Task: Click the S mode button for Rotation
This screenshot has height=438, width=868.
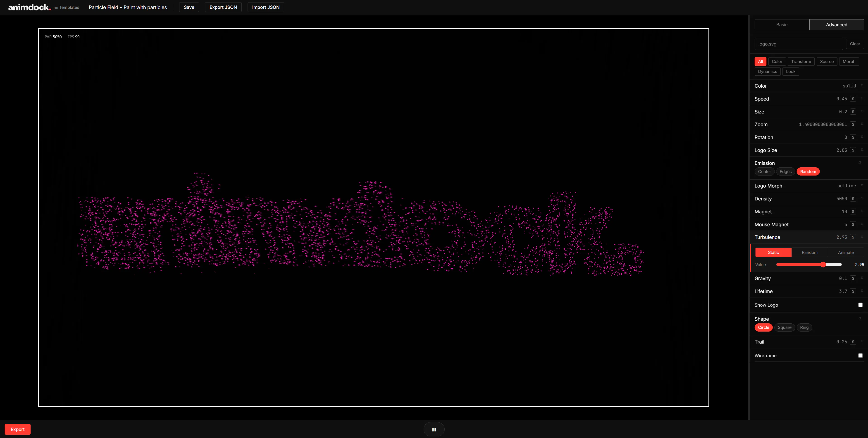Action: coord(853,137)
